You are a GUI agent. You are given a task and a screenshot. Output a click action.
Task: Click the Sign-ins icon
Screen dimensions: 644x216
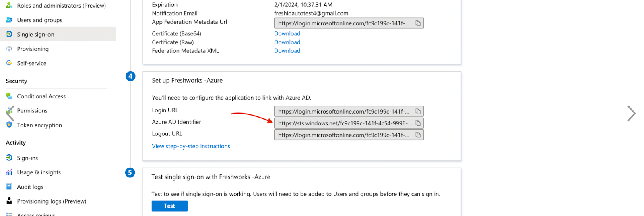(9, 158)
